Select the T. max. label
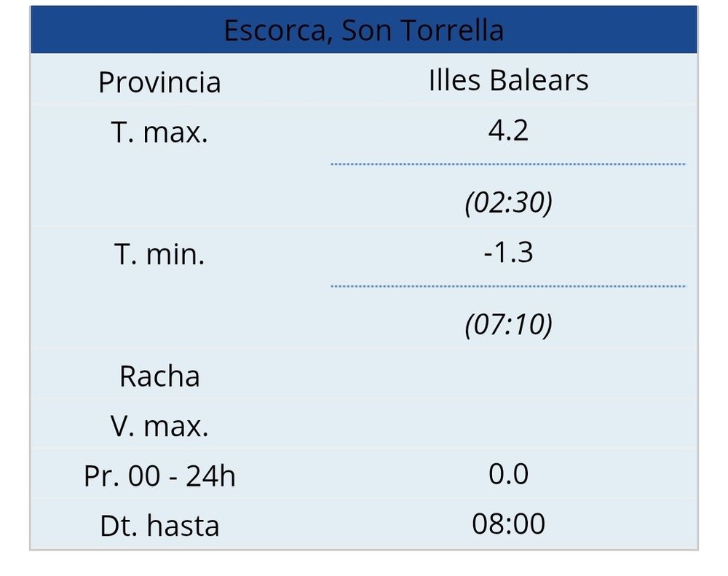 point(159,132)
